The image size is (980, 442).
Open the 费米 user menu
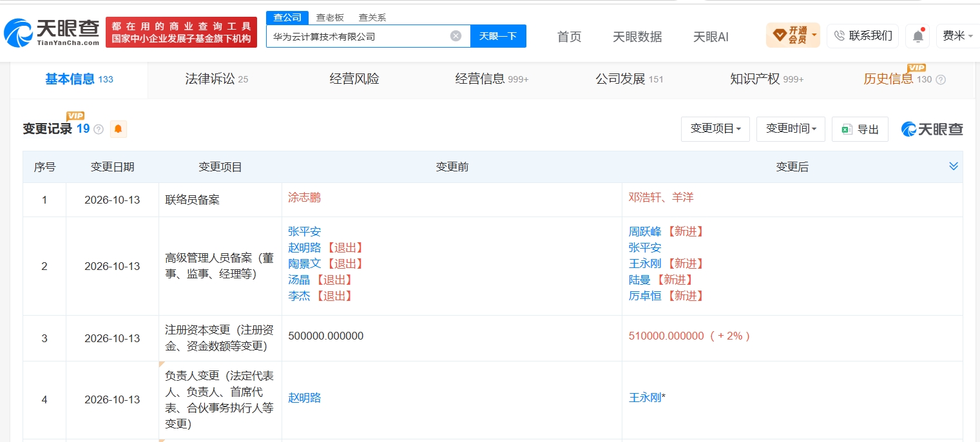[x=957, y=36]
